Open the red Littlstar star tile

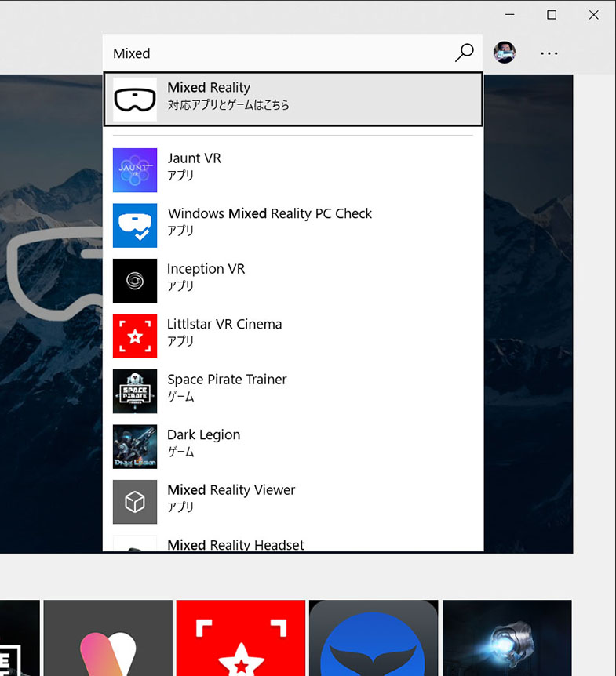(x=241, y=638)
